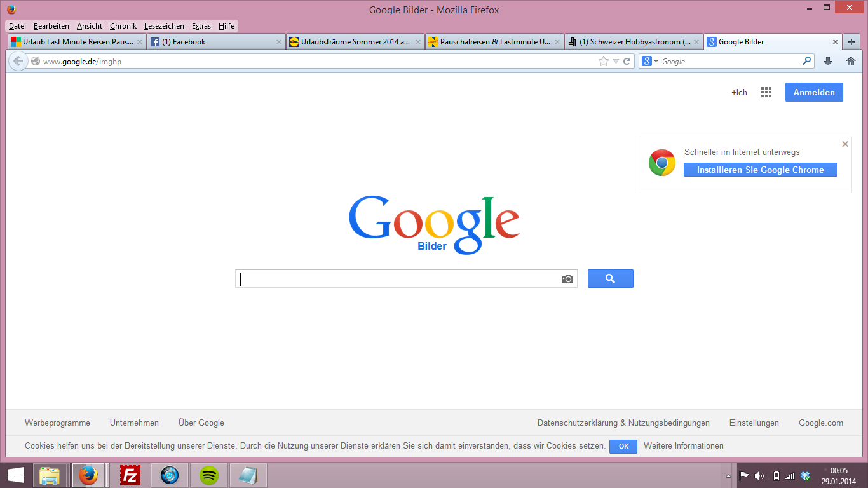Image resolution: width=868 pixels, height=488 pixels.
Task: Switch to Urlaubsträume Sommer 2014 tab
Action: pyautogui.click(x=355, y=42)
